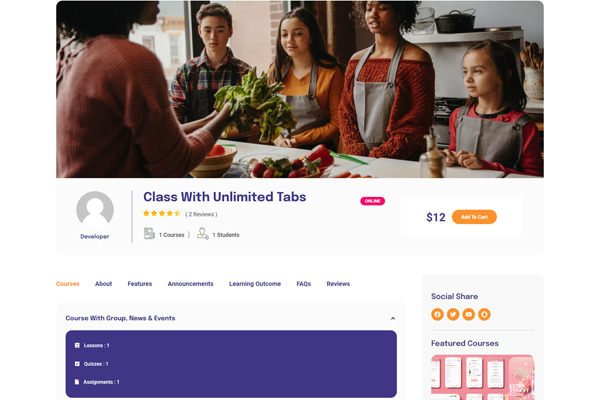Collapse Course With Group, News & Events
This screenshot has height=400, width=600.
393,318
